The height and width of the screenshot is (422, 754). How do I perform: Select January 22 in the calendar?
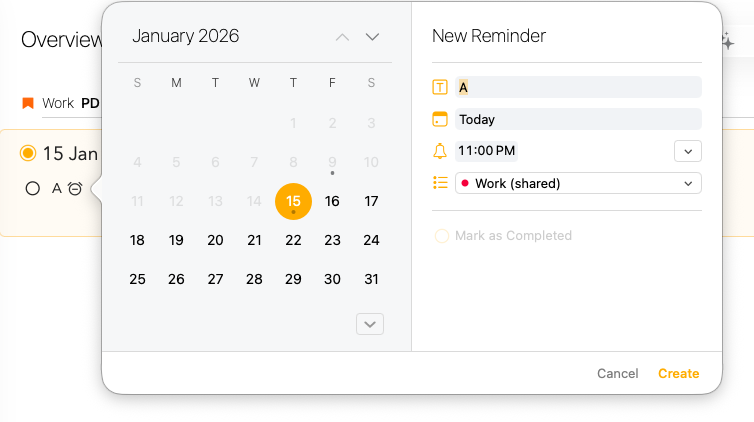293,240
